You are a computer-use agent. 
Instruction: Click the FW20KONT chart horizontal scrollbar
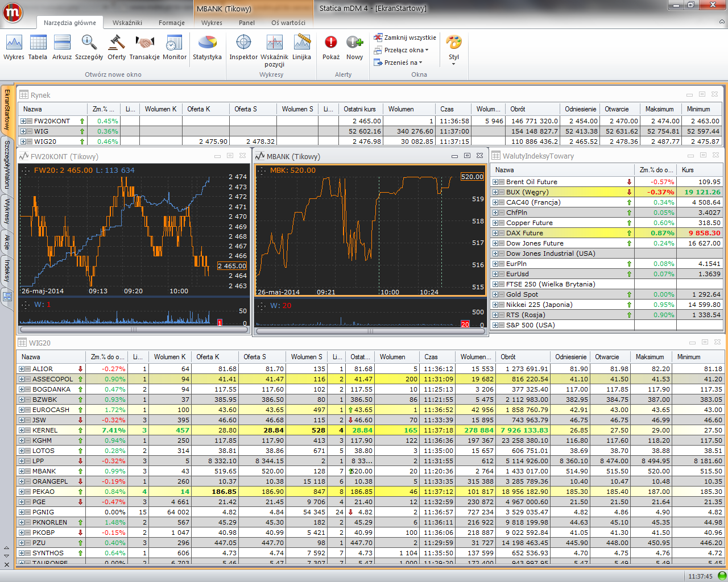(x=134, y=329)
